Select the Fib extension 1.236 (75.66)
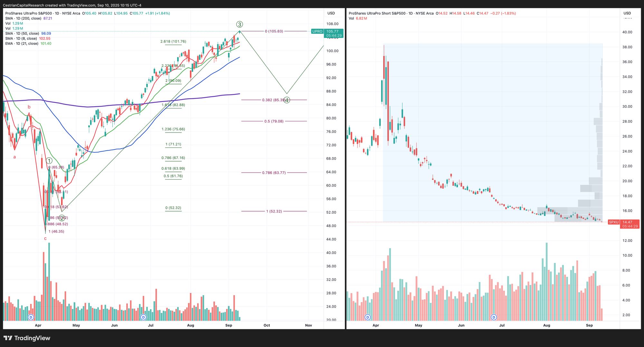Screen dimensions: 644x347 click(173, 129)
